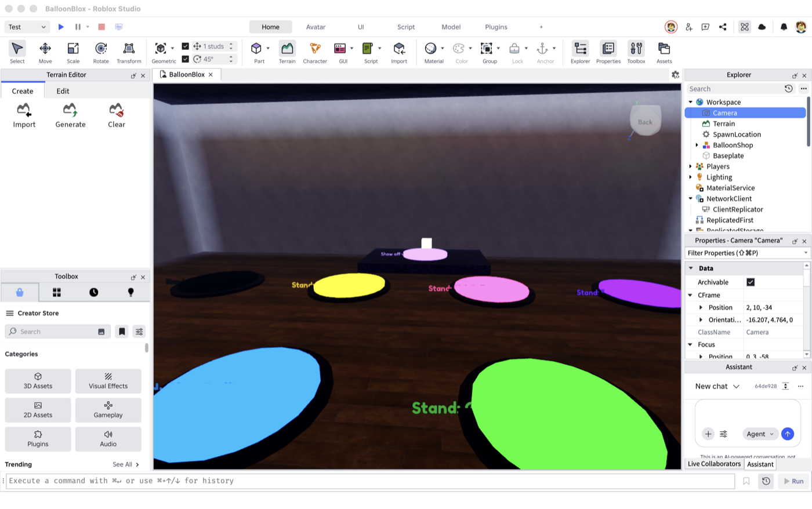Image resolution: width=812 pixels, height=509 pixels.
Task: Open the Terrain editor tool
Action: tap(287, 52)
